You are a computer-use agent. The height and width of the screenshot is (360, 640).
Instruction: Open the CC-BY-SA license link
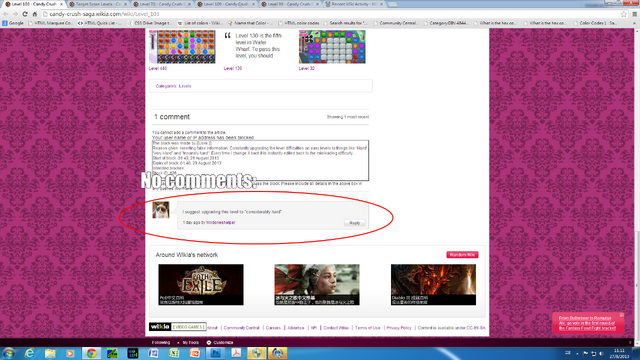point(476,328)
